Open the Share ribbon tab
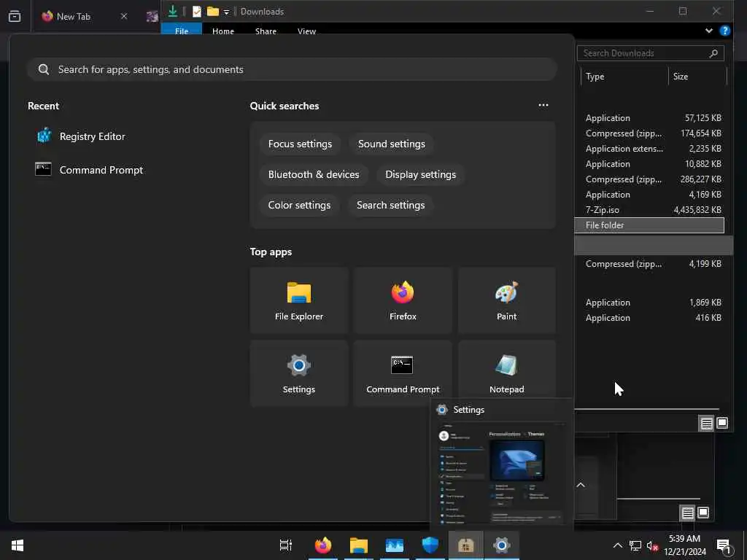 (x=266, y=31)
